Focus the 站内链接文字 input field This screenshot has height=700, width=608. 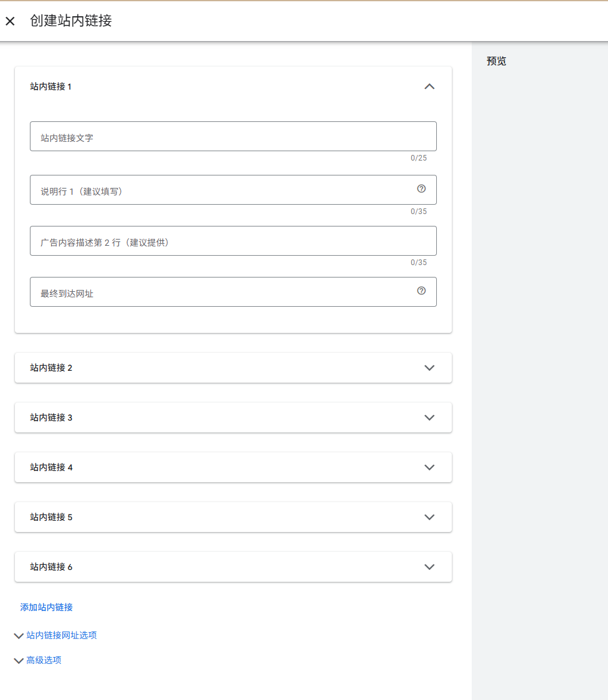pyautogui.click(x=224, y=137)
